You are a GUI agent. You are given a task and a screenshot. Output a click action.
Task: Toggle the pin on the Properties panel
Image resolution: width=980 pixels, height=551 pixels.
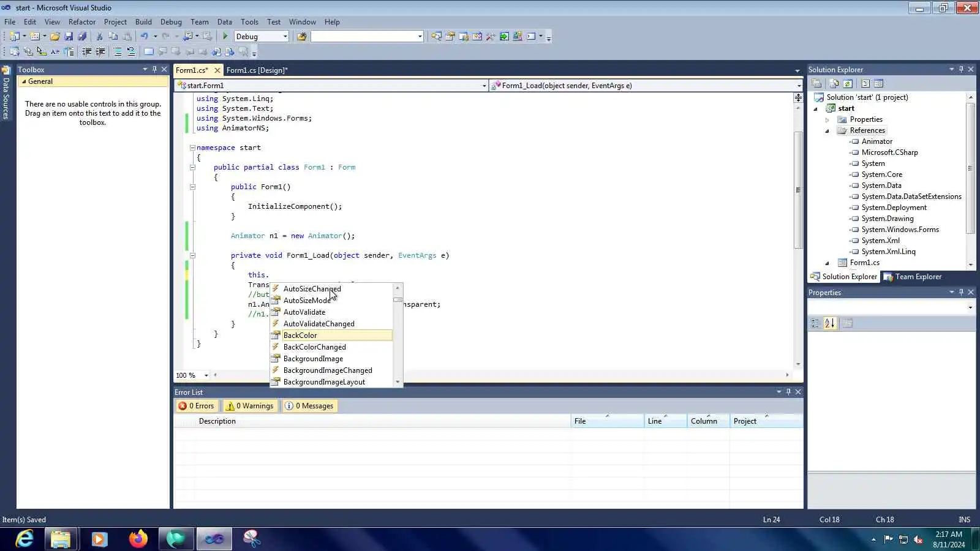[x=961, y=292]
